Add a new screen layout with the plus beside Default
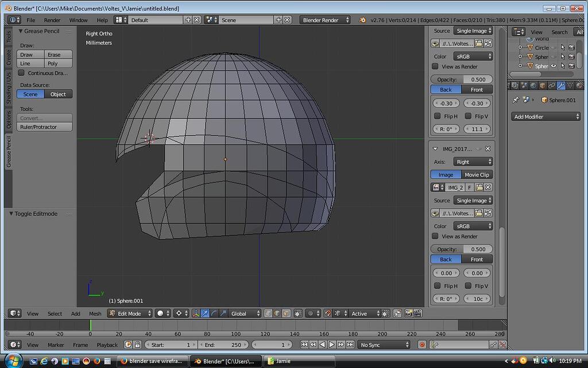The height and width of the screenshot is (368, 588). coord(188,20)
